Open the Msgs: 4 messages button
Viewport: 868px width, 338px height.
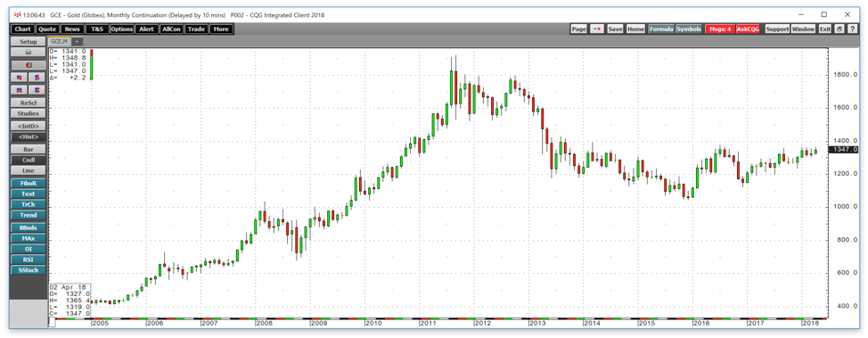point(720,29)
